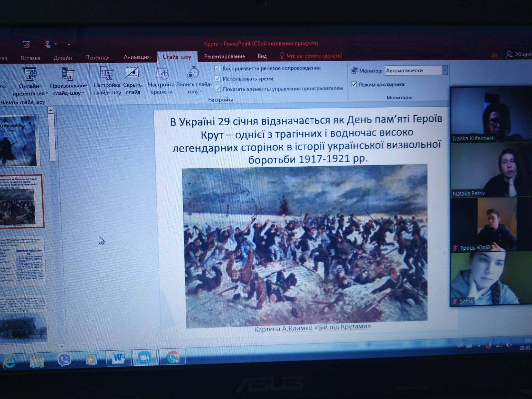
Task: Open Настройка слайд-шоу setup icon
Action: pyautogui.click(x=107, y=73)
